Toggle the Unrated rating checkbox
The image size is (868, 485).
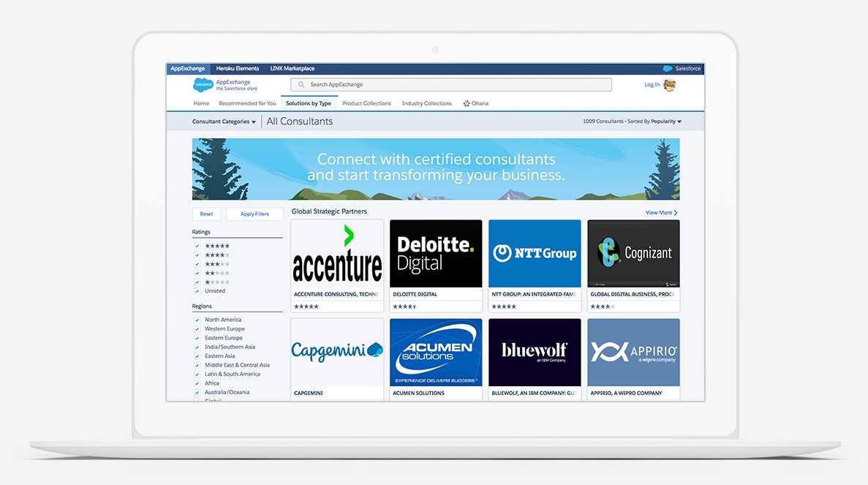click(197, 291)
